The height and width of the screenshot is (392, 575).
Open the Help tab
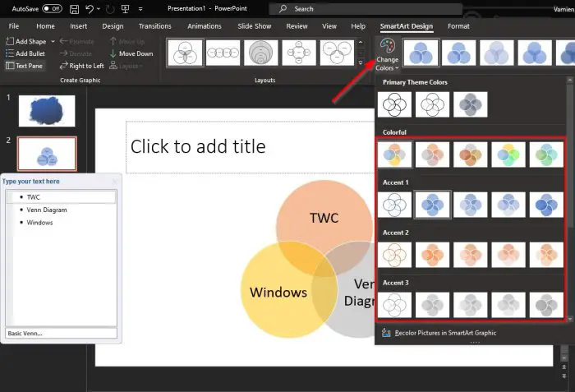(x=358, y=26)
